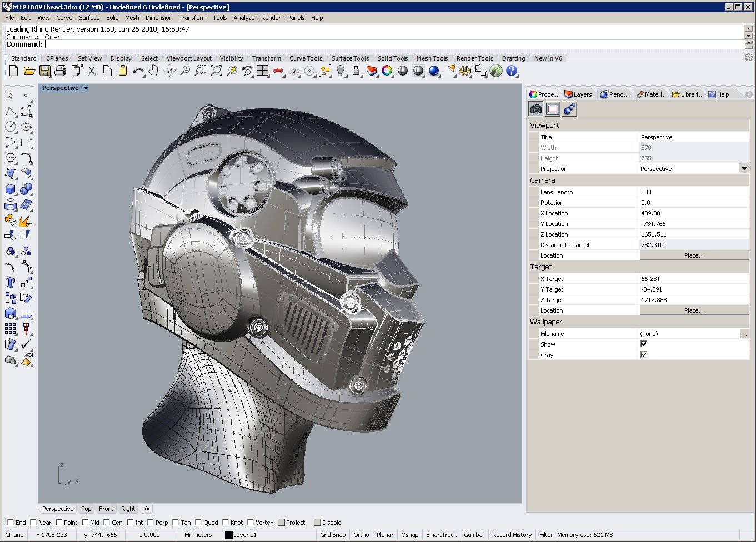The image size is (756, 542).
Task: Select the Pan hand tool
Action: (x=153, y=71)
